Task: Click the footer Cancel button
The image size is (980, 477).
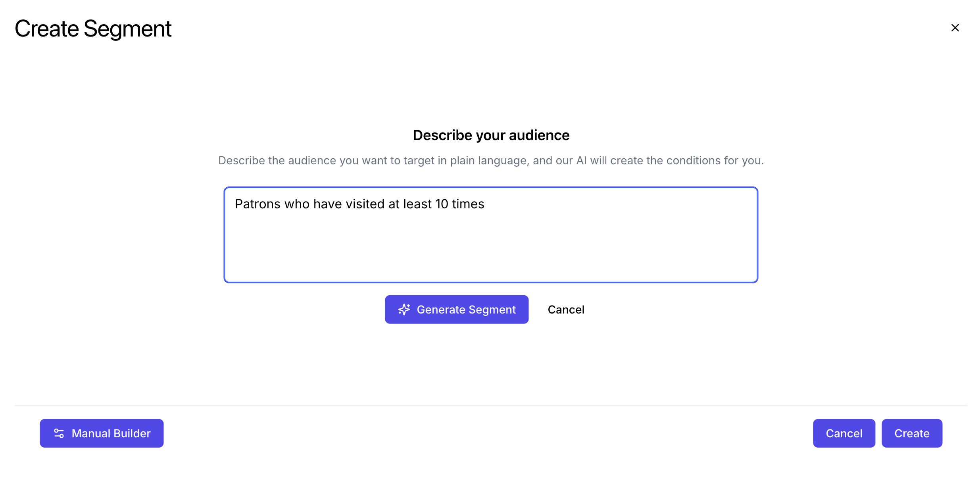Action: click(x=844, y=433)
